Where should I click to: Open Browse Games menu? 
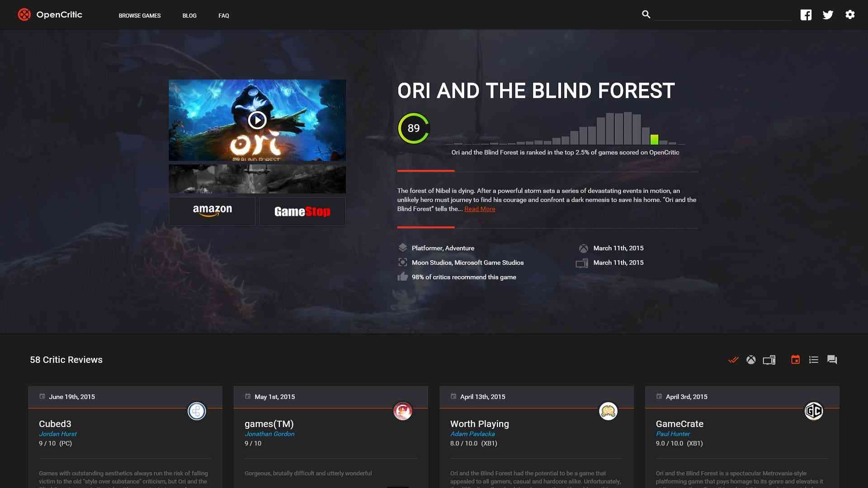pyautogui.click(x=140, y=15)
